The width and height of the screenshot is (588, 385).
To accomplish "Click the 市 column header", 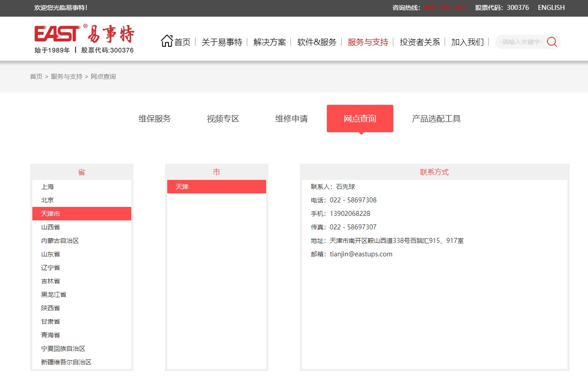I will coord(217,172).
